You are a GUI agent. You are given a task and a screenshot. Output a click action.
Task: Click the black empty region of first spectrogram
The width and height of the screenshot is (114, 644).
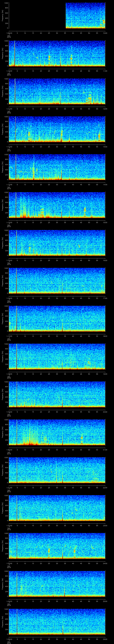coord(37,16)
